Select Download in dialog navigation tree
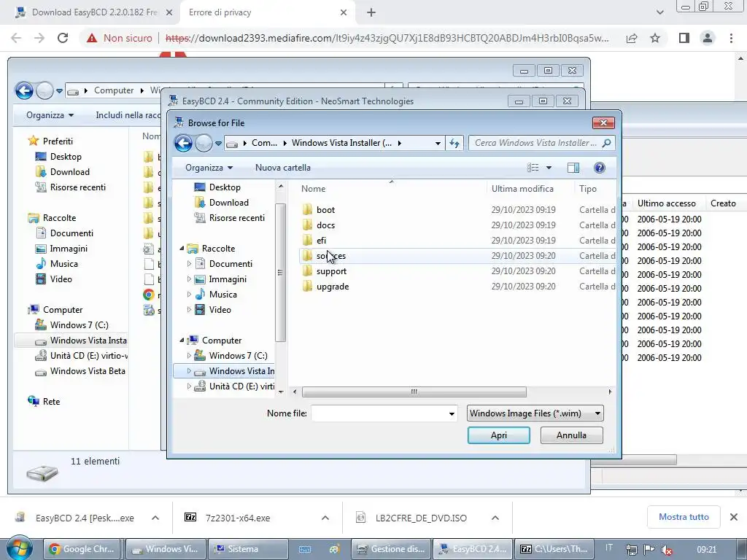 tap(228, 203)
